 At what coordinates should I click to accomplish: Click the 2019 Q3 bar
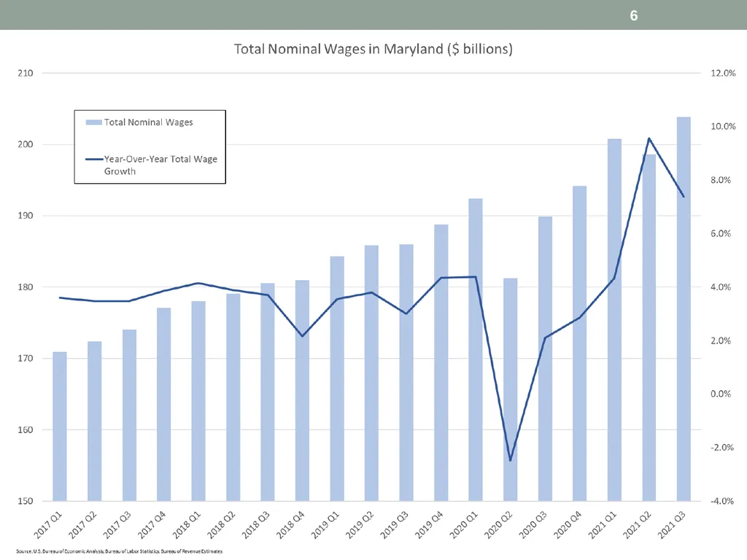(x=406, y=373)
